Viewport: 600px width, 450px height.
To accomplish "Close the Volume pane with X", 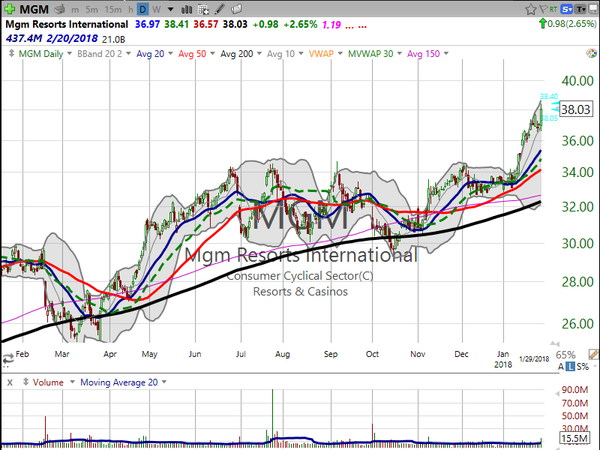I will (10, 382).
